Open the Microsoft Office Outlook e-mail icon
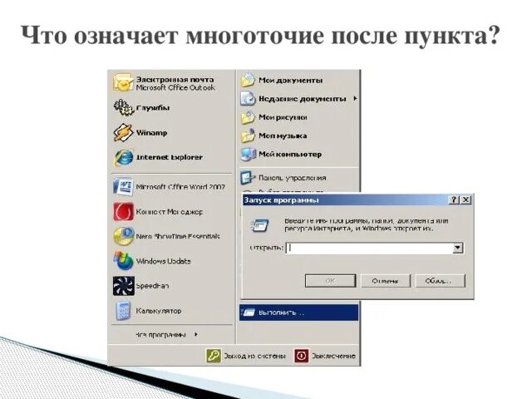This screenshot has width=532, height=399. (122, 83)
